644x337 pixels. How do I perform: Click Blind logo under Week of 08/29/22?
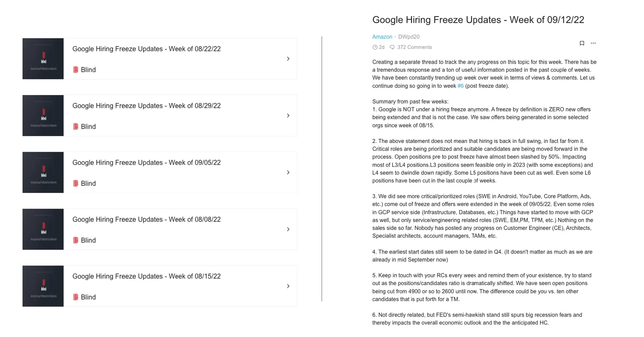pyautogui.click(x=76, y=126)
